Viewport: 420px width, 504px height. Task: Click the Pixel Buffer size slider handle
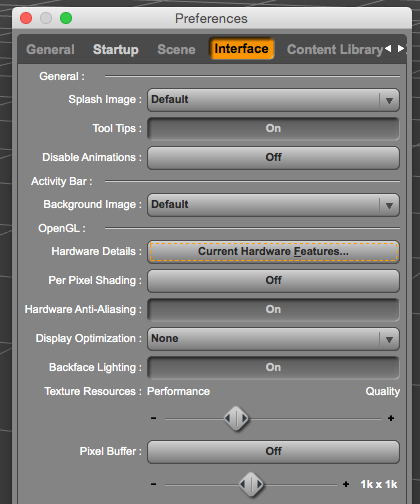click(251, 484)
